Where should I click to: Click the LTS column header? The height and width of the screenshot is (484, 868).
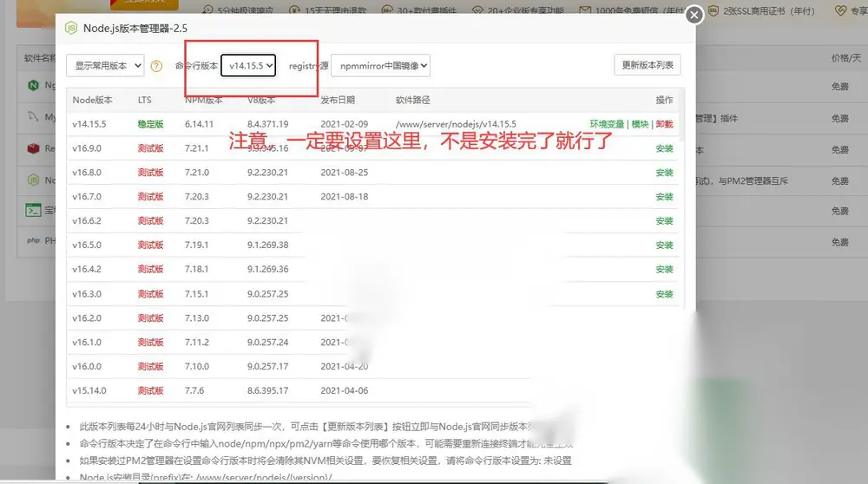(144, 100)
